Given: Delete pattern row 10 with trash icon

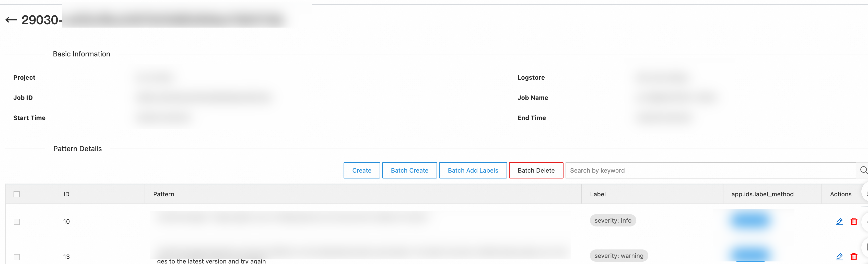Looking at the screenshot, I should point(854,222).
